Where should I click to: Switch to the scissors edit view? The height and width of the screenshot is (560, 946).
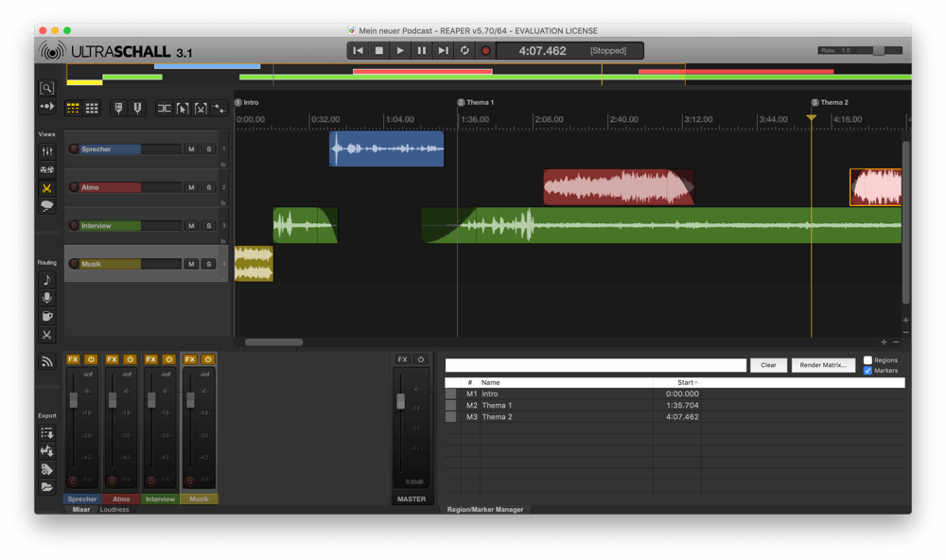(x=46, y=188)
